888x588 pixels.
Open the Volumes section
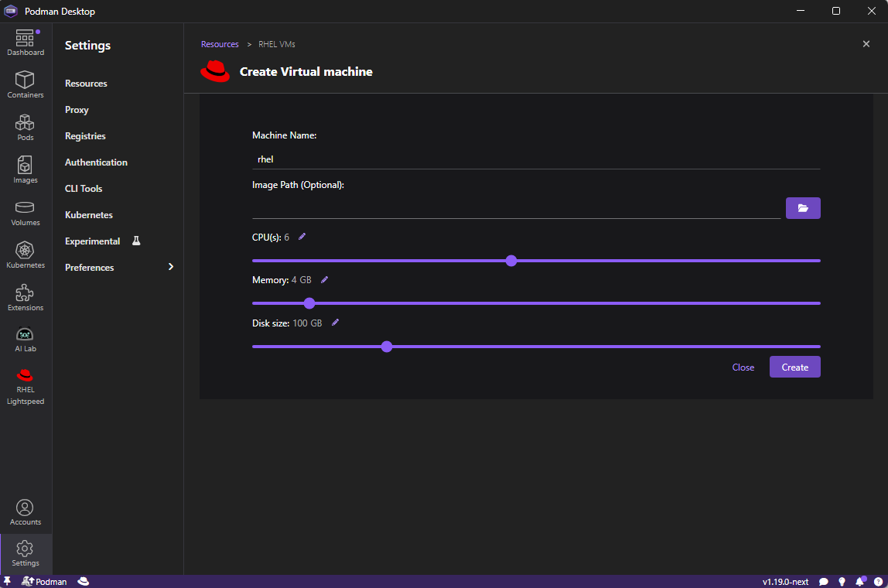click(26, 213)
